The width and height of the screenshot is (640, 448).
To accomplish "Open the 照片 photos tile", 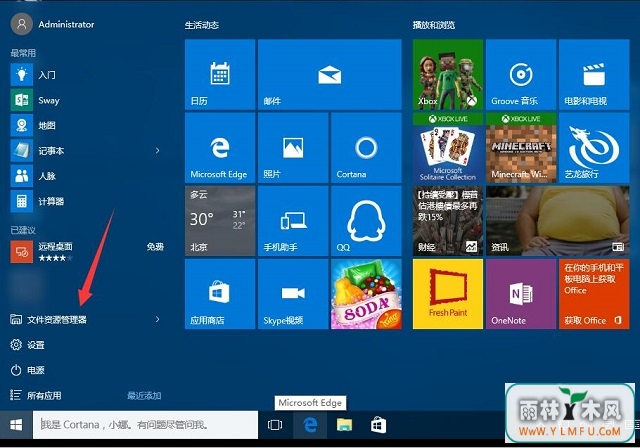I will tap(293, 148).
